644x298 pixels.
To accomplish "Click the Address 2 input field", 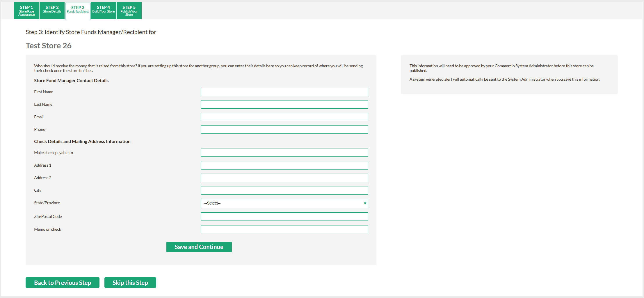I will tap(284, 178).
